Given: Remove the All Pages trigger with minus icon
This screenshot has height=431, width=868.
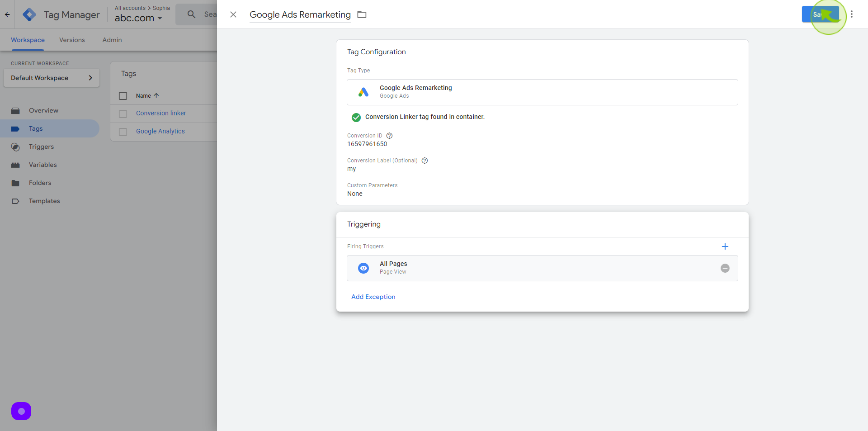Looking at the screenshot, I should tap(725, 268).
